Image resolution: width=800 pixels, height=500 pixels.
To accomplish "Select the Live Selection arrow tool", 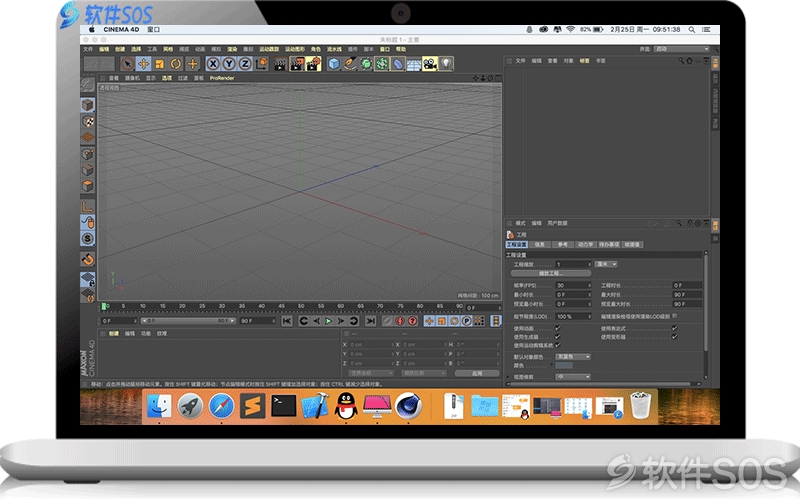I will 127,64.
